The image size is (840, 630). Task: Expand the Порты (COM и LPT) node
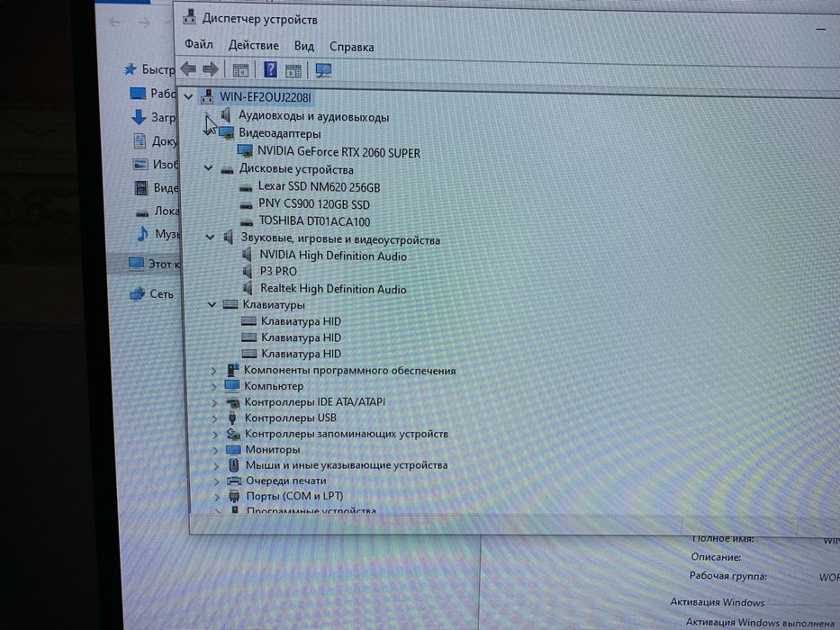pyautogui.click(x=218, y=497)
